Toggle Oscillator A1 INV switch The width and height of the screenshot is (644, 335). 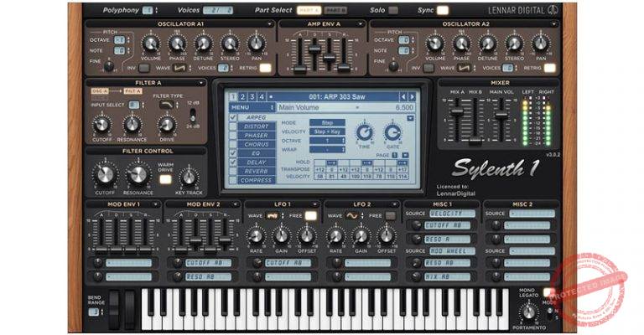tap(144, 68)
